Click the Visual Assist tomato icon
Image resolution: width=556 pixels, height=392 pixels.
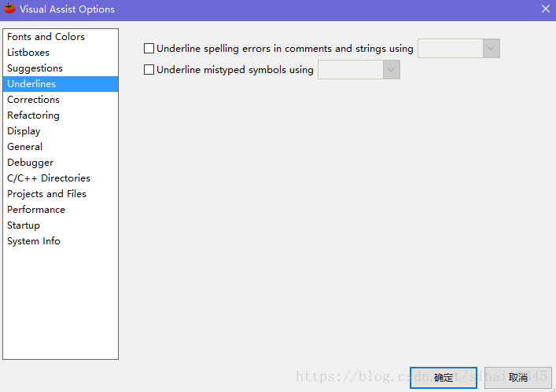point(9,9)
